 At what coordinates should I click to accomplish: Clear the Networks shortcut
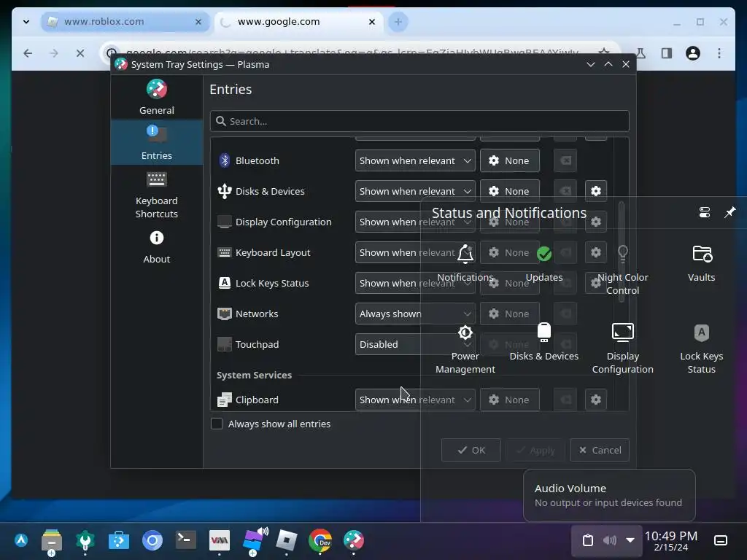[x=565, y=314]
